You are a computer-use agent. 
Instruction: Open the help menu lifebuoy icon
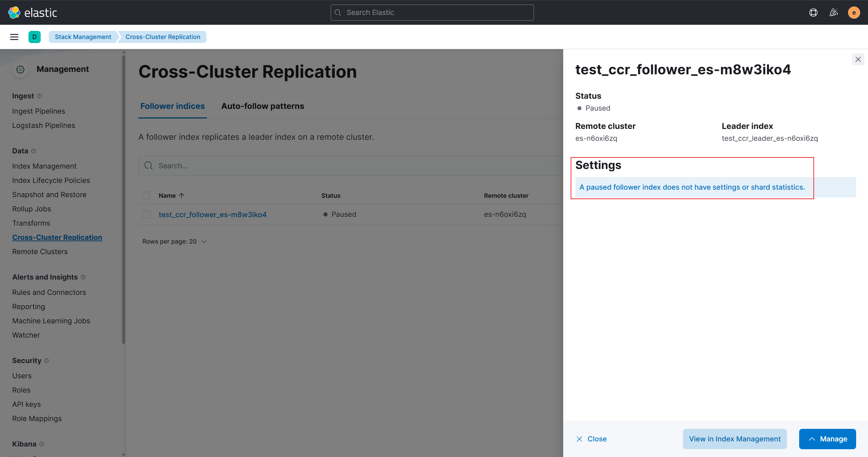click(813, 13)
